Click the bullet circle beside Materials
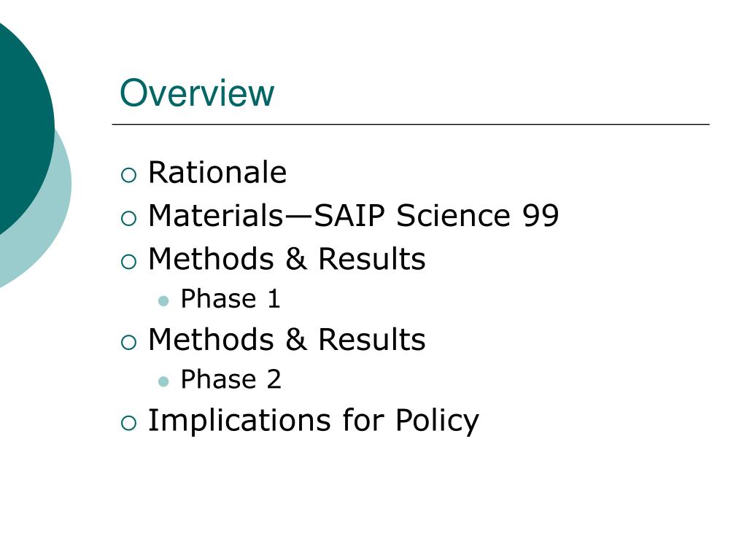This screenshot has width=747, height=560. pos(128,219)
